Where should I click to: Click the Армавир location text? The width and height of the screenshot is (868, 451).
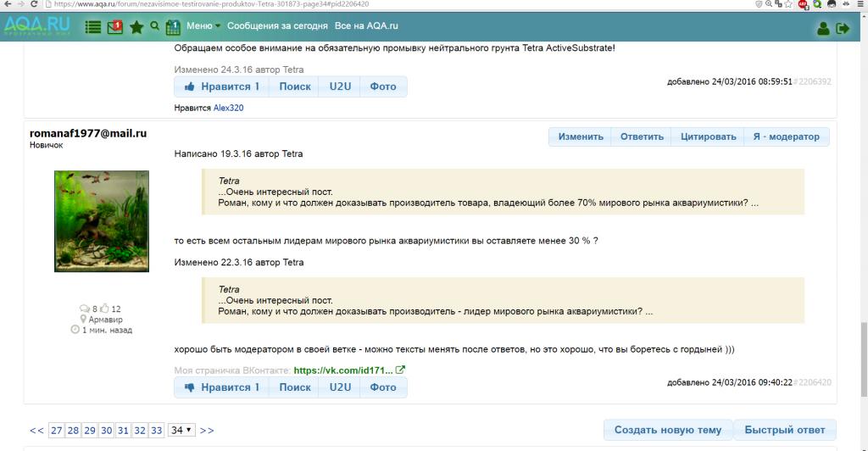click(x=105, y=320)
